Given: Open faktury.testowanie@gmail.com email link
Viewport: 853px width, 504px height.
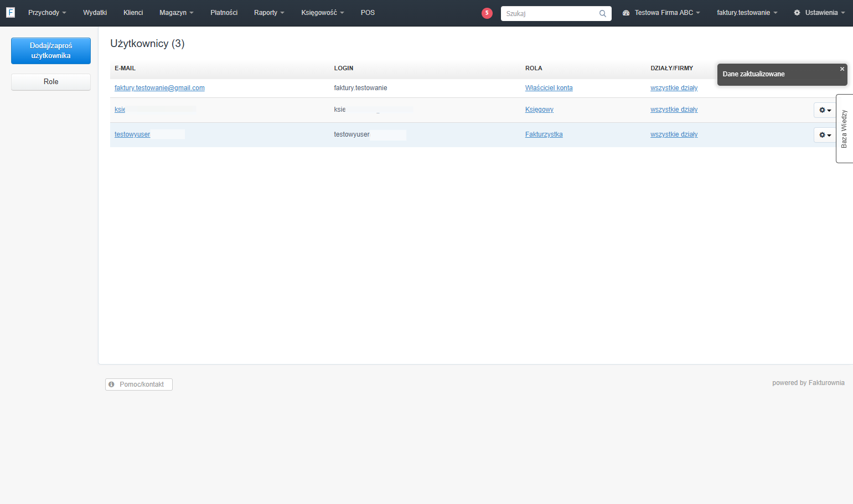Looking at the screenshot, I should tap(159, 88).
